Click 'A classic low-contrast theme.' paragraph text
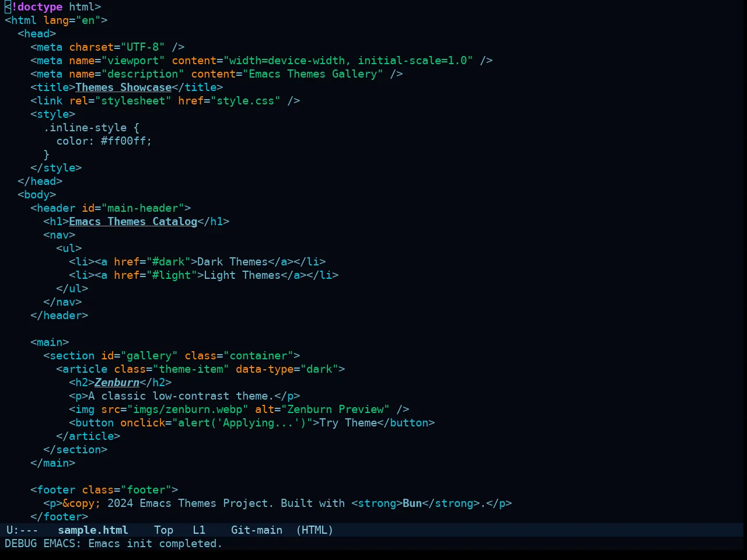This screenshot has height=560, width=747. [181, 396]
